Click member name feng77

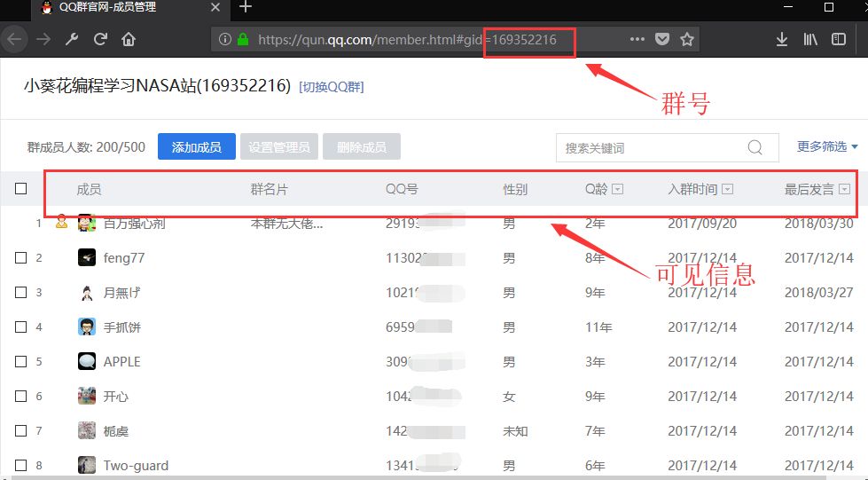click(124, 258)
